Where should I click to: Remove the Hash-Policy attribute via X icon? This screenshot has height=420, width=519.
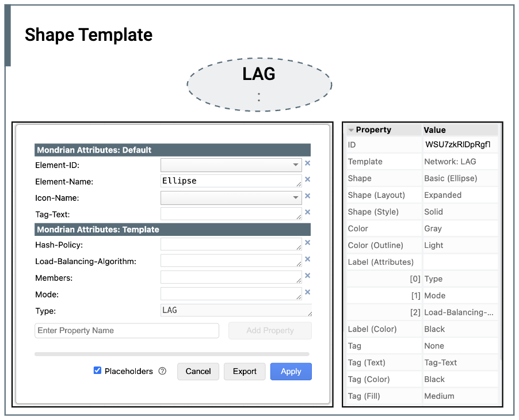(x=307, y=243)
